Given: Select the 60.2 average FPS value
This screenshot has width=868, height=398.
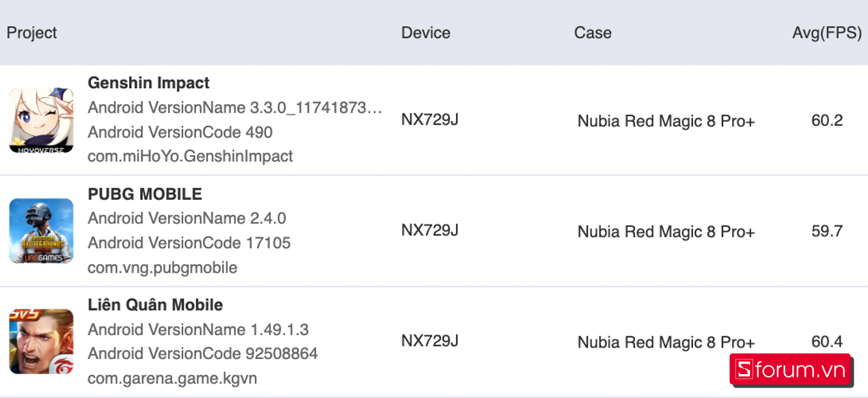Looking at the screenshot, I should [827, 120].
